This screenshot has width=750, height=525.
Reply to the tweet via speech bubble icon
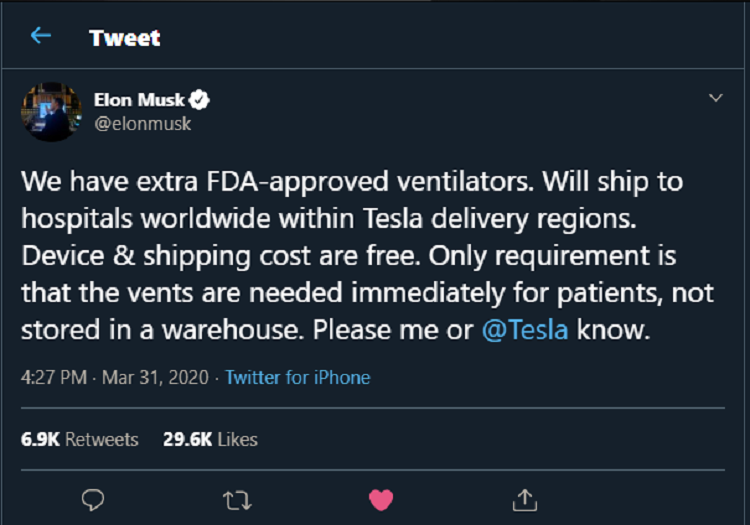[93, 498]
